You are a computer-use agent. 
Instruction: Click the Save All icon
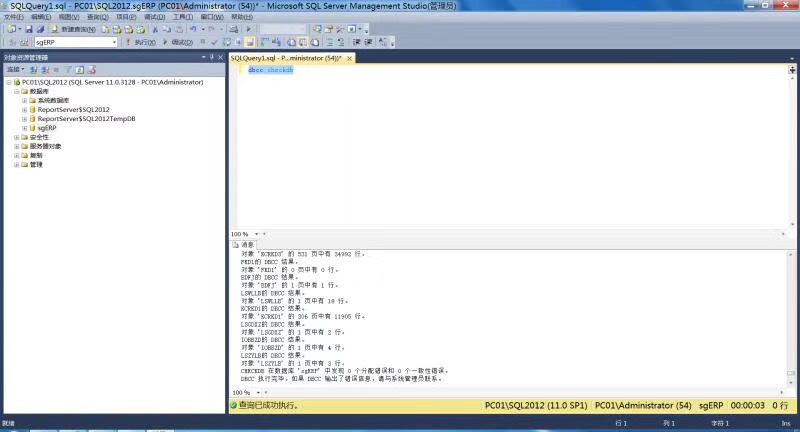pyautogui.click(x=41, y=29)
